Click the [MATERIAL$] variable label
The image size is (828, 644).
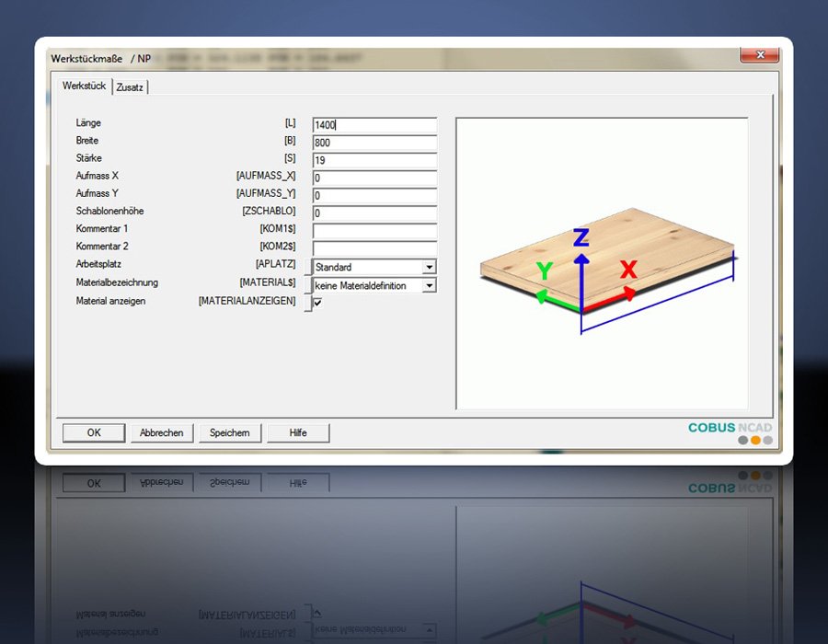pyautogui.click(x=268, y=282)
